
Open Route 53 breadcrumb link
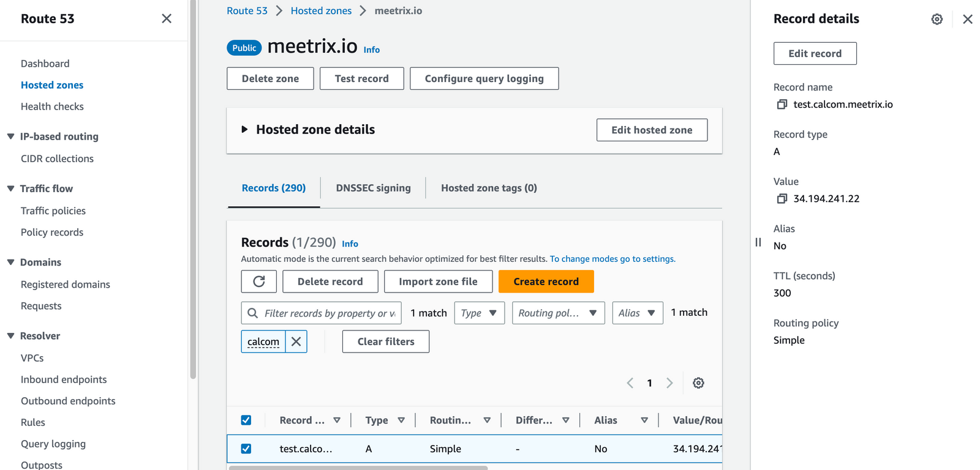click(x=247, y=11)
